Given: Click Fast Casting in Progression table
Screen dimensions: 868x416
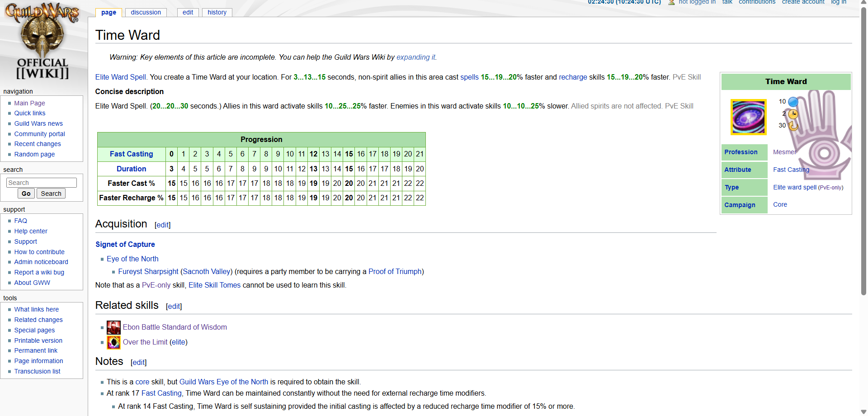Looking at the screenshot, I should click(x=131, y=154).
